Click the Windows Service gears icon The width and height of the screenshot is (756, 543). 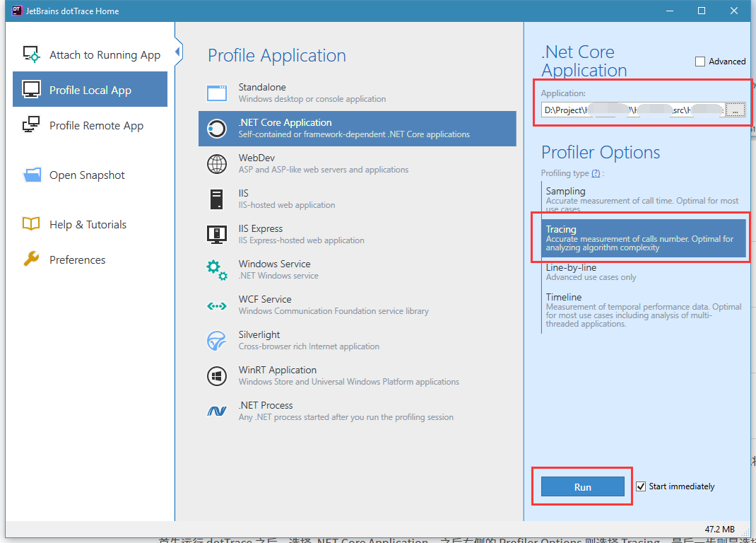217,270
